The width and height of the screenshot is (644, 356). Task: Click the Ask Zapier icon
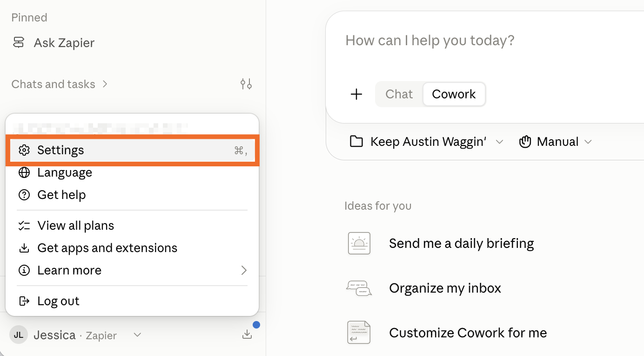click(x=19, y=43)
